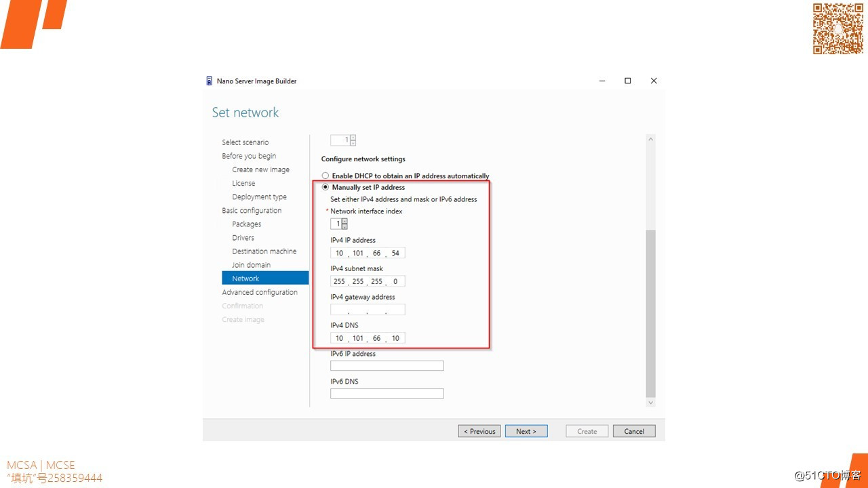
Task: Click the scrollbar up arrow
Action: pyautogui.click(x=651, y=139)
